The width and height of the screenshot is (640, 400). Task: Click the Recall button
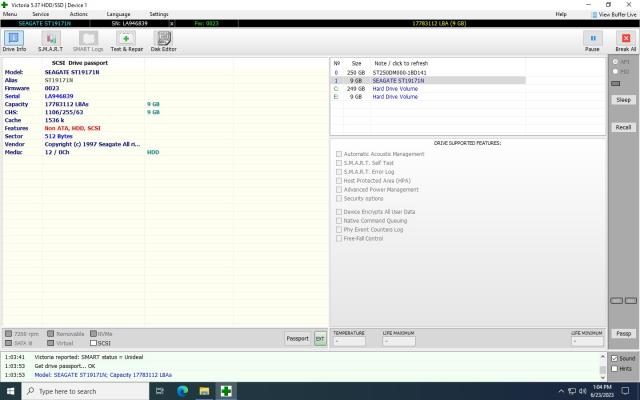pos(623,127)
